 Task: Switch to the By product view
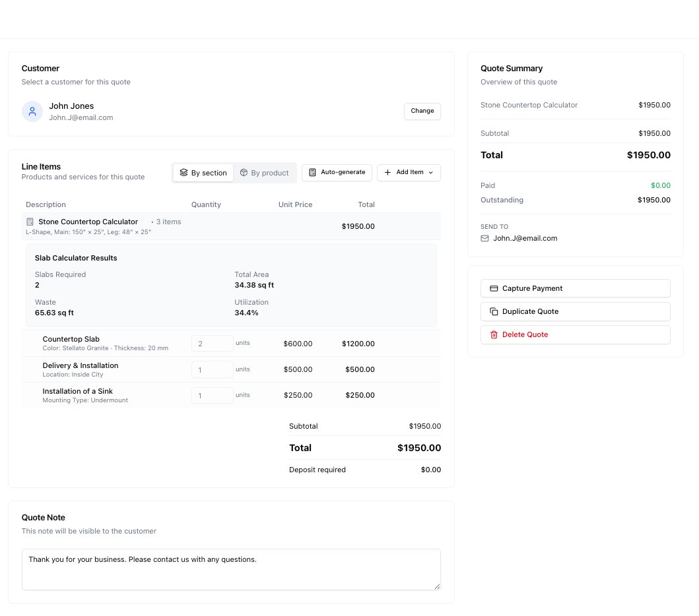pyautogui.click(x=265, y=172)
